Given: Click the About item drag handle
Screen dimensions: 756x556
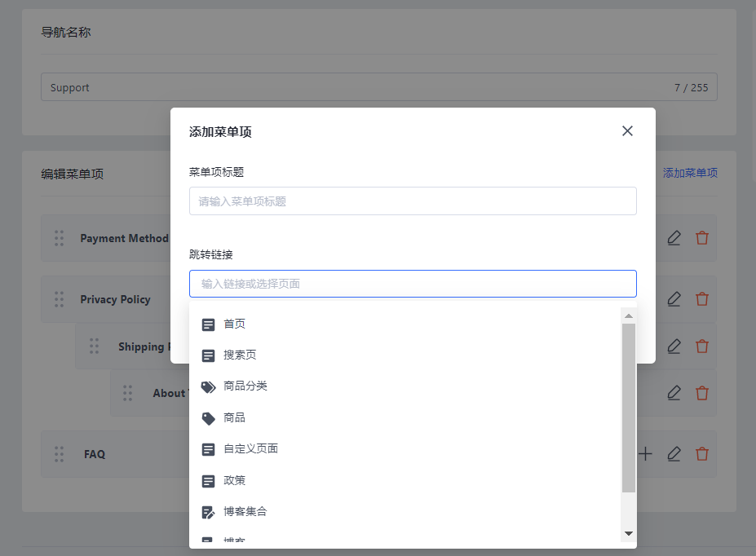Looking at the screenshot, I should click(x=127, y=393).
